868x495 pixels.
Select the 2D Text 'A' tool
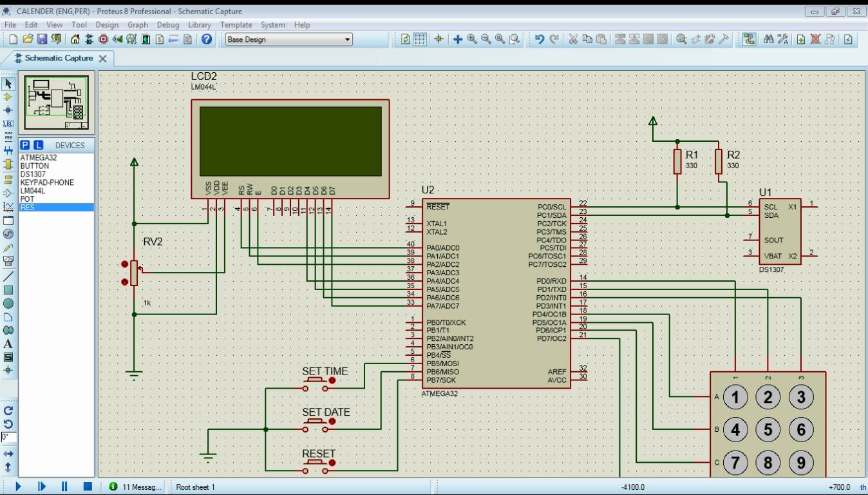(x=8, y=344)
